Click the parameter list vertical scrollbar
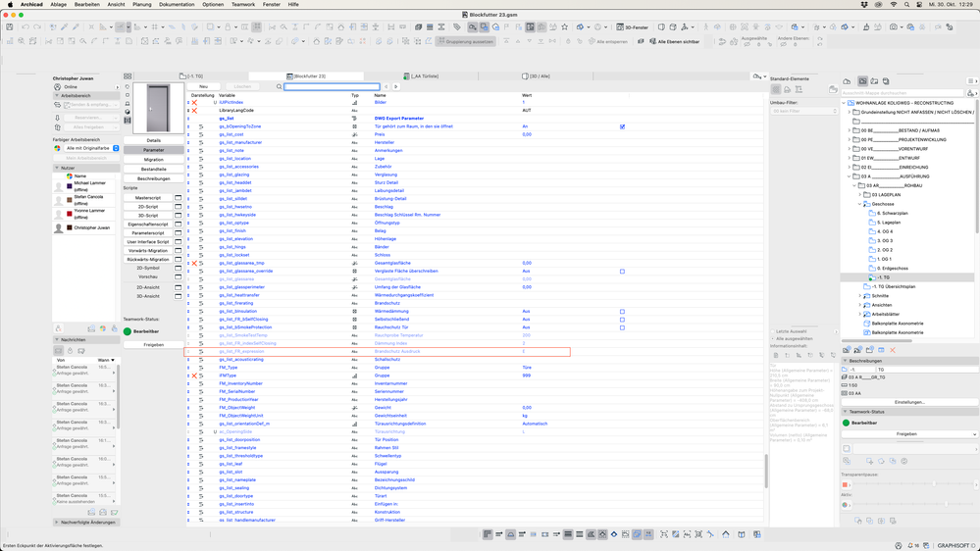 tap(766, 472)
